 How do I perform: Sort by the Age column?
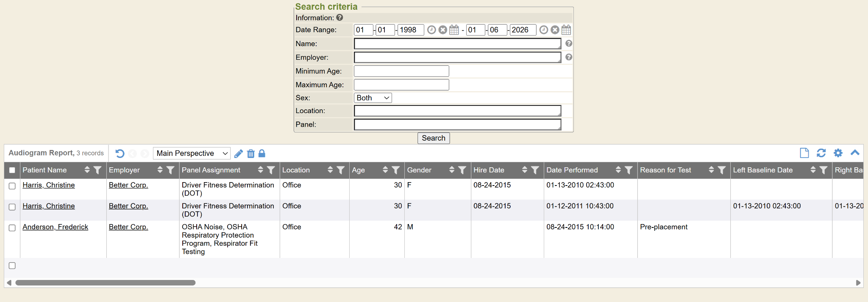tap(385, 170)
